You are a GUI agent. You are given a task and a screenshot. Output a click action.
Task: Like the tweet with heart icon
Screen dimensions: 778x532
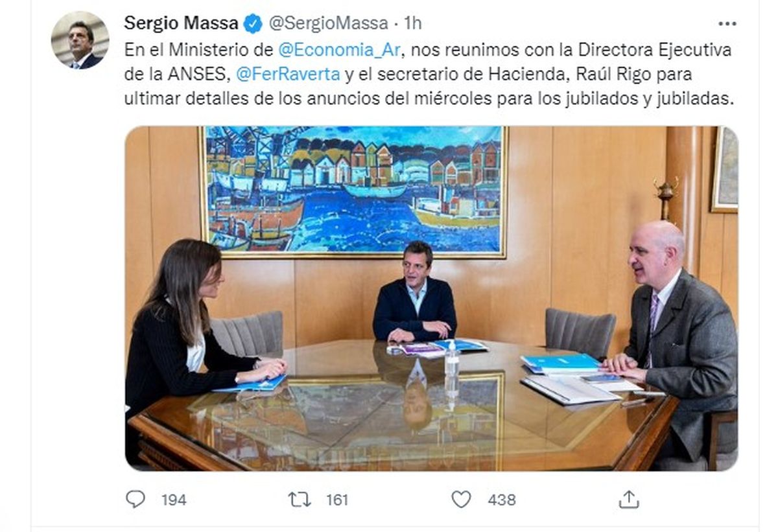(x=461, y=499)
